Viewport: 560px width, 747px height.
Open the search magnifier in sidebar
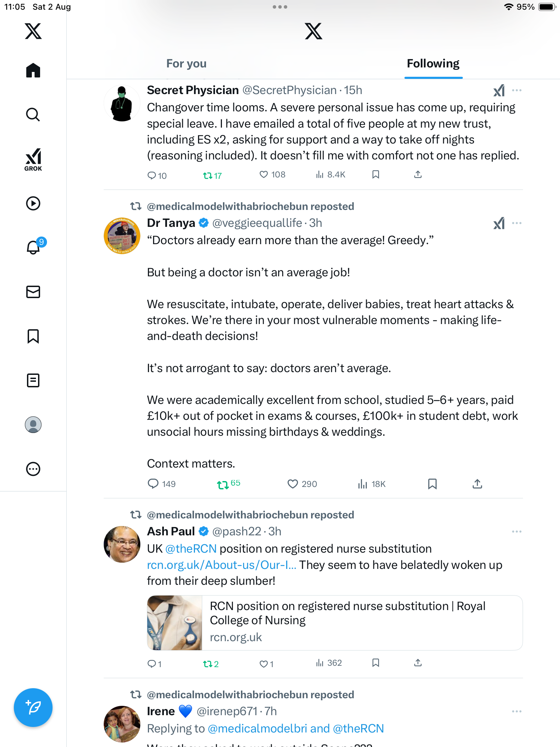[x=33, y=115]
